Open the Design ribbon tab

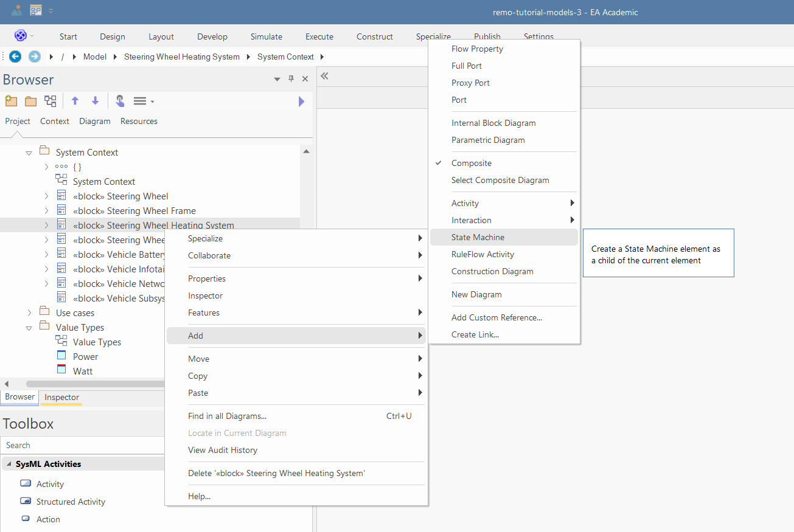click(113, 36)
